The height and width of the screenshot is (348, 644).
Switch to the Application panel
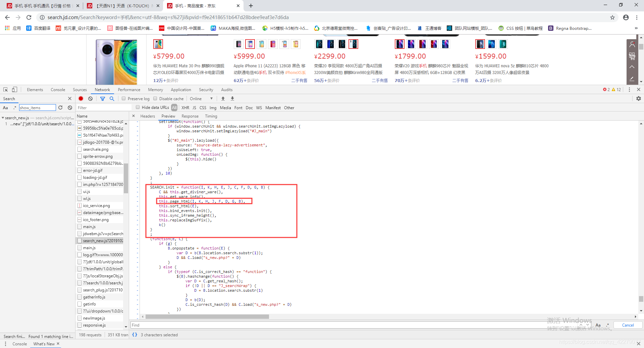181,90
